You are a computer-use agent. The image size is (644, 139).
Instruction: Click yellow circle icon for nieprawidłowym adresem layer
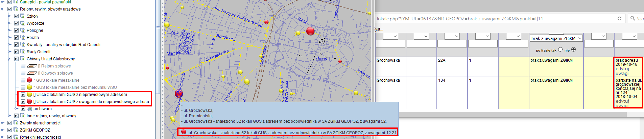click(29, 95)
